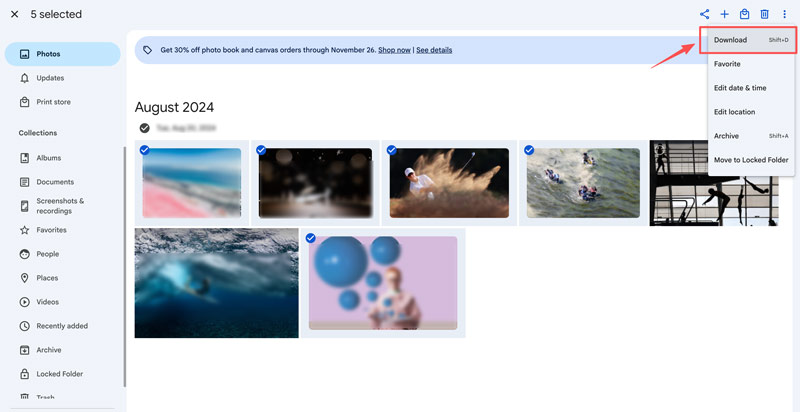Screen dimensions: 800x412
Task: Open the Updates label in sidebar
Action: (x=50, y=78)
